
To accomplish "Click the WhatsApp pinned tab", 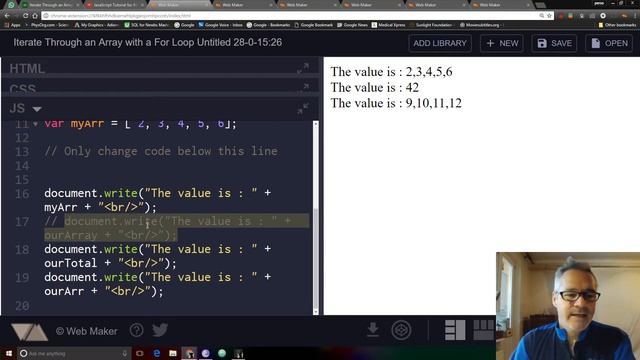I will point(11,5).
